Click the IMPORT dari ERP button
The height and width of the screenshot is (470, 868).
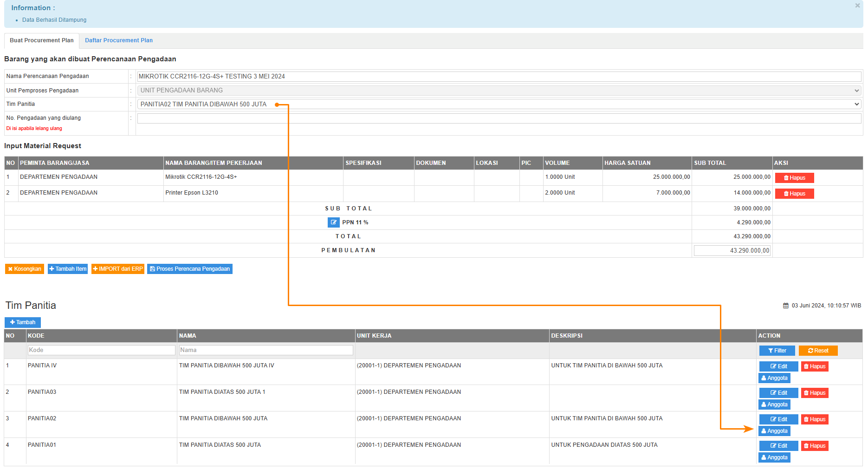tap(118, 269)
